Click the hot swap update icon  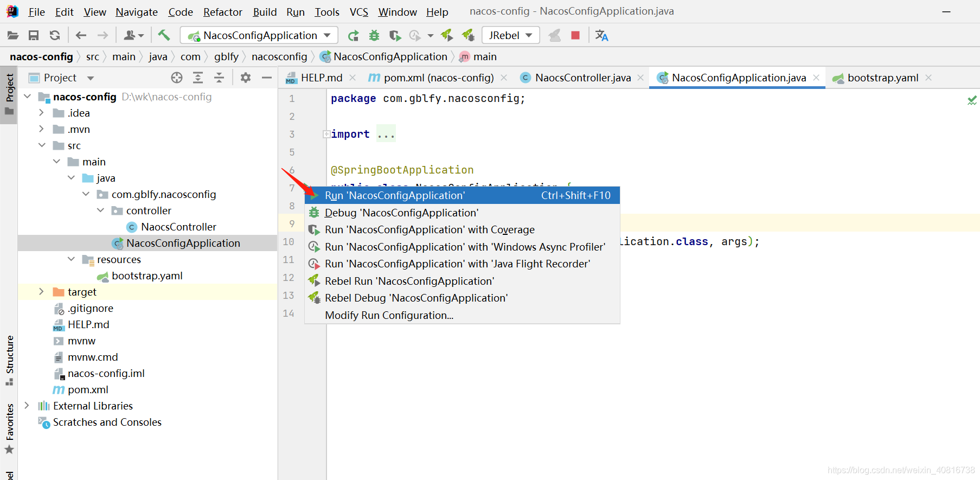554,36
